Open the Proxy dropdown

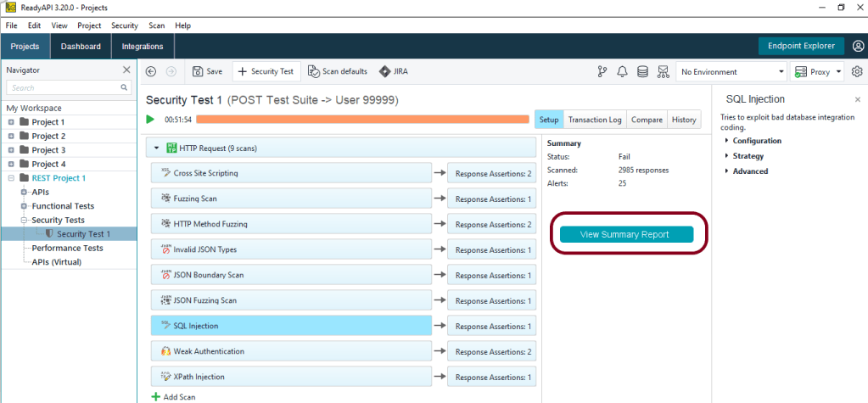816,72
